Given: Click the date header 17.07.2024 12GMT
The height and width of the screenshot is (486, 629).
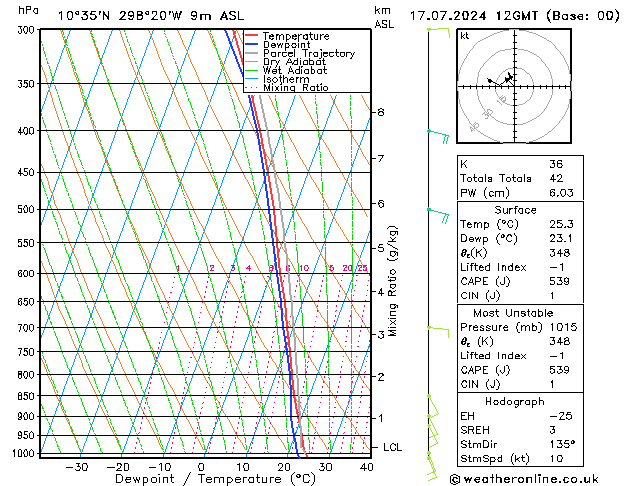Looking at the screenshot, I should [515, 15].
